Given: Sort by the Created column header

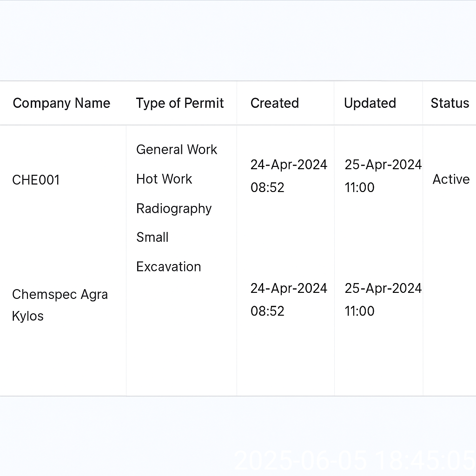Looking at the screenshot, I should click(274, 103).
